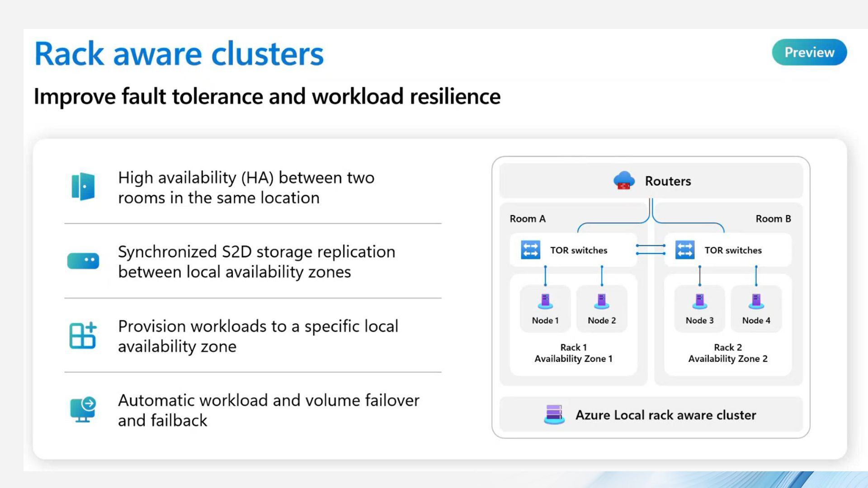Click the provision workloads grid-plus icon
Screen dimensions: 868x488
point(83,335)
